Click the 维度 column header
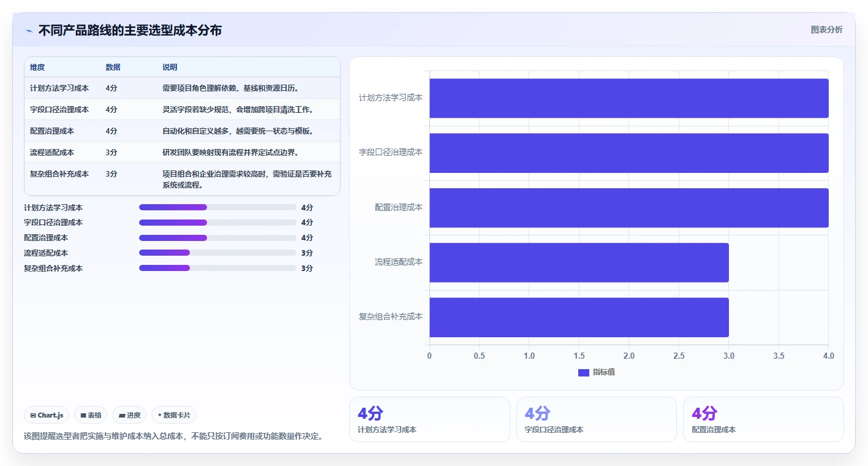 (x=37, y=67)
